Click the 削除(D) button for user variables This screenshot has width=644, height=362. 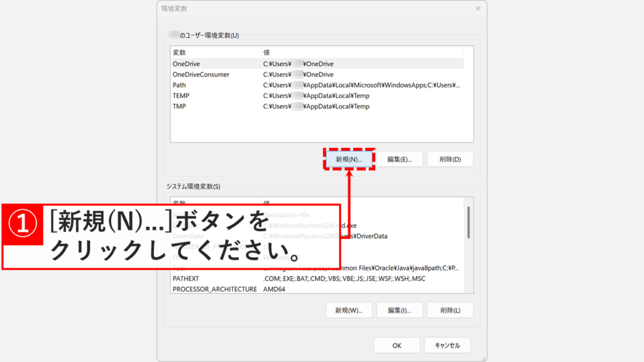[450, 158]
